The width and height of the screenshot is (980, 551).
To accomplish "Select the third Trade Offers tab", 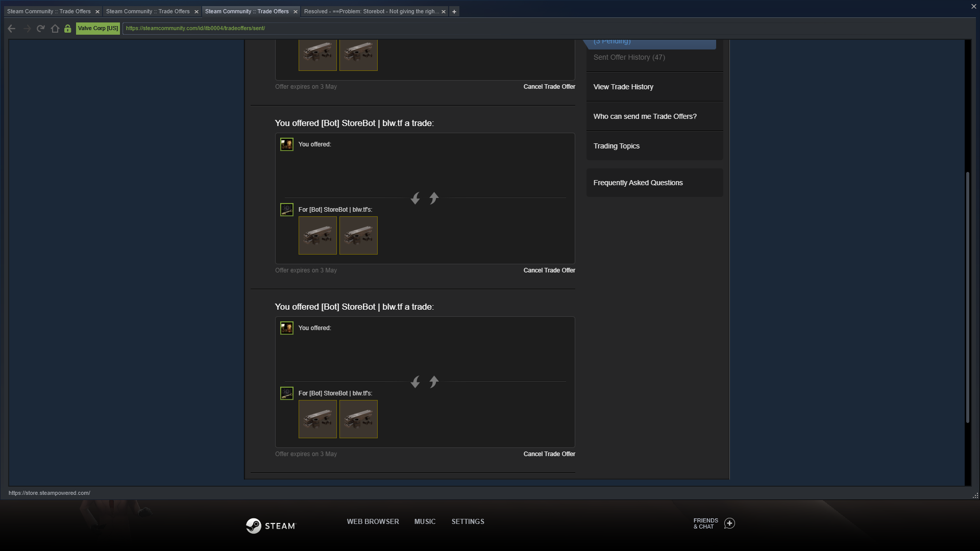I will point(247,11).
